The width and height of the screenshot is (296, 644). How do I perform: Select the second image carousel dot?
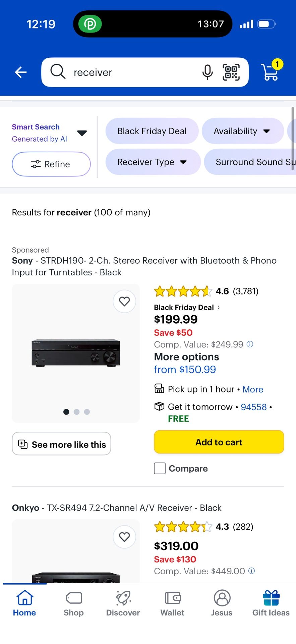click(x=76, y=412)
